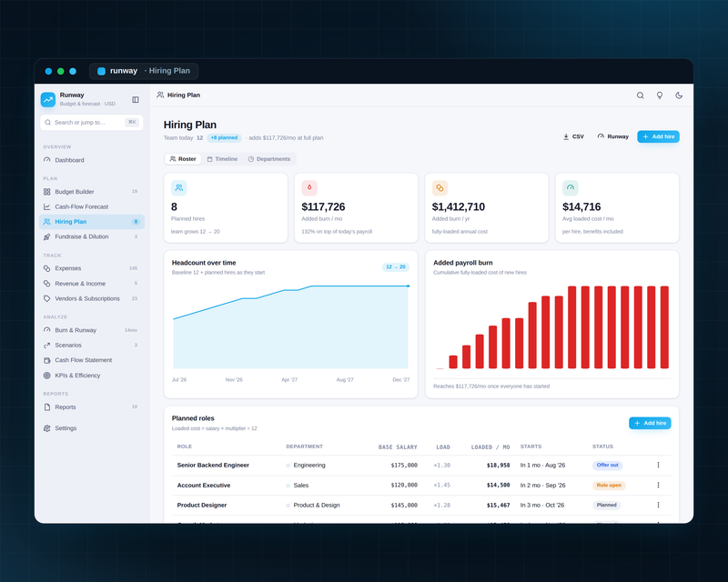728x582 pixels.
Task: Click the BASE SALARY column header
Action: pos(398,447)
